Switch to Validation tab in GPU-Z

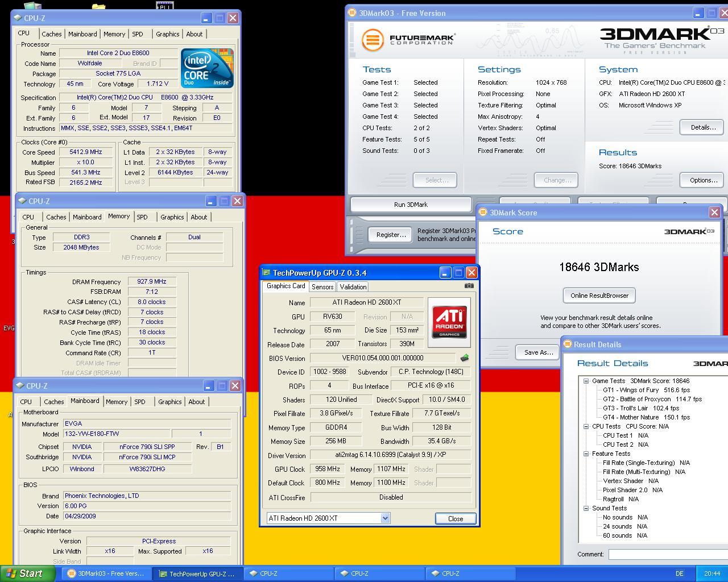pos(353,287)
